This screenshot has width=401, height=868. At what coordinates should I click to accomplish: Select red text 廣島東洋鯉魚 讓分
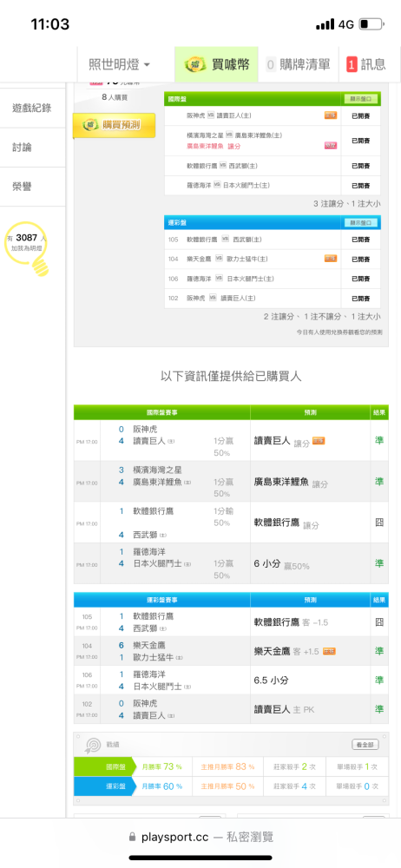tap(214, 146)
